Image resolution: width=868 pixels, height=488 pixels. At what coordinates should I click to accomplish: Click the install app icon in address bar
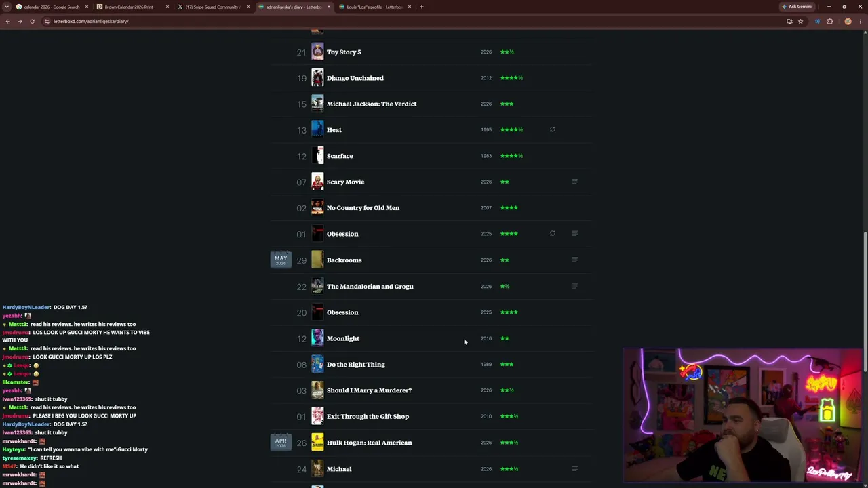tap(789, 21)
